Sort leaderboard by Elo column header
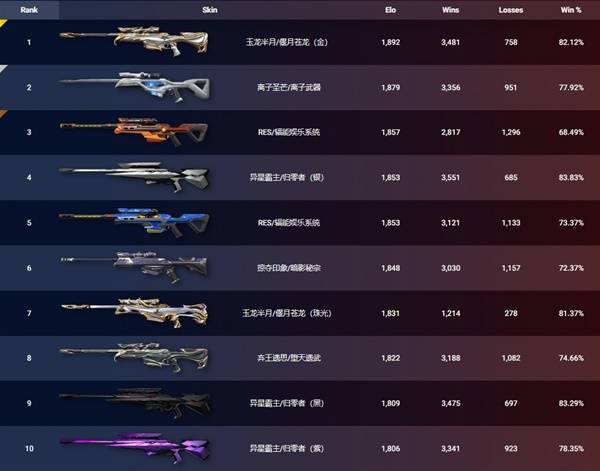The height and width of the screenshot is (471, 600). tap(390, 10)
